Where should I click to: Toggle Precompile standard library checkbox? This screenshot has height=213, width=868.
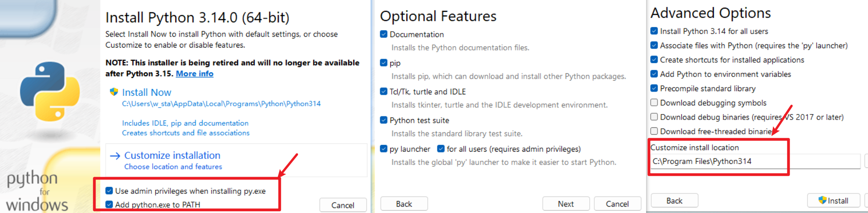pos(654,88)
